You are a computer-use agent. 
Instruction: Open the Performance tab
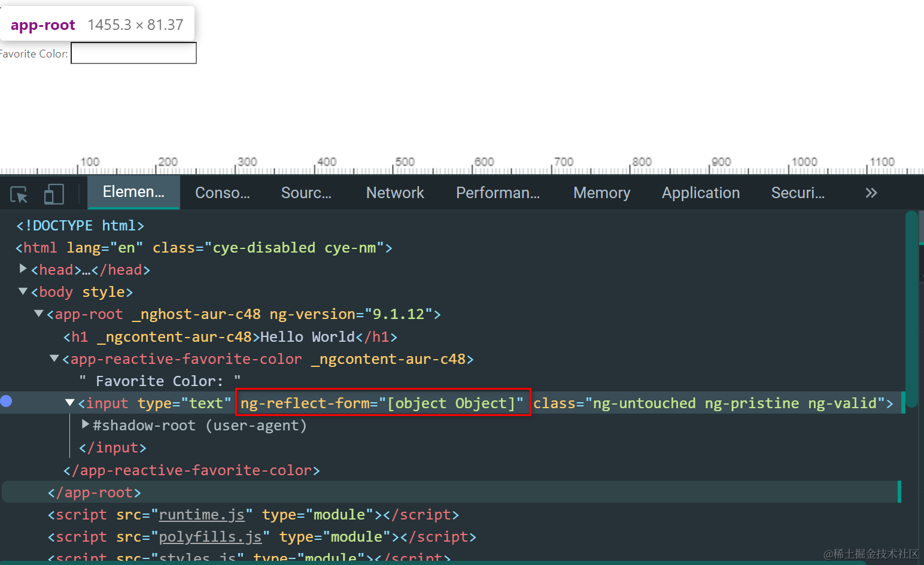coord(498,193)
